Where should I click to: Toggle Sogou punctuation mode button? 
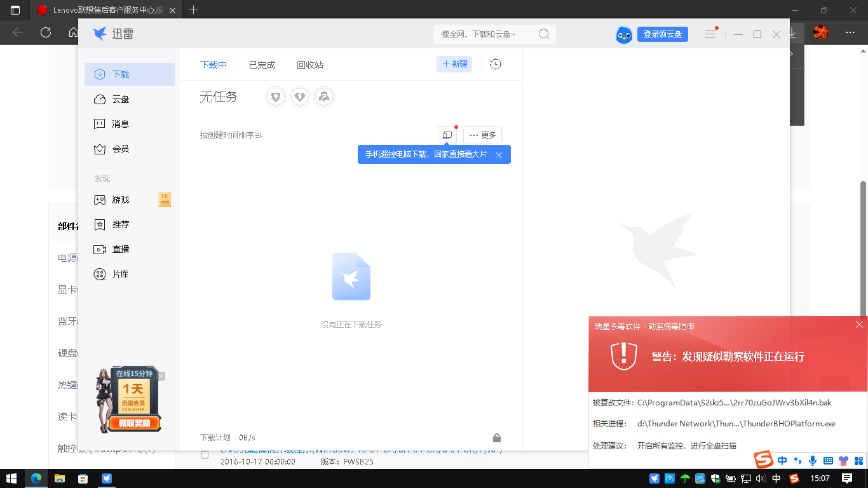coord(798,461)
